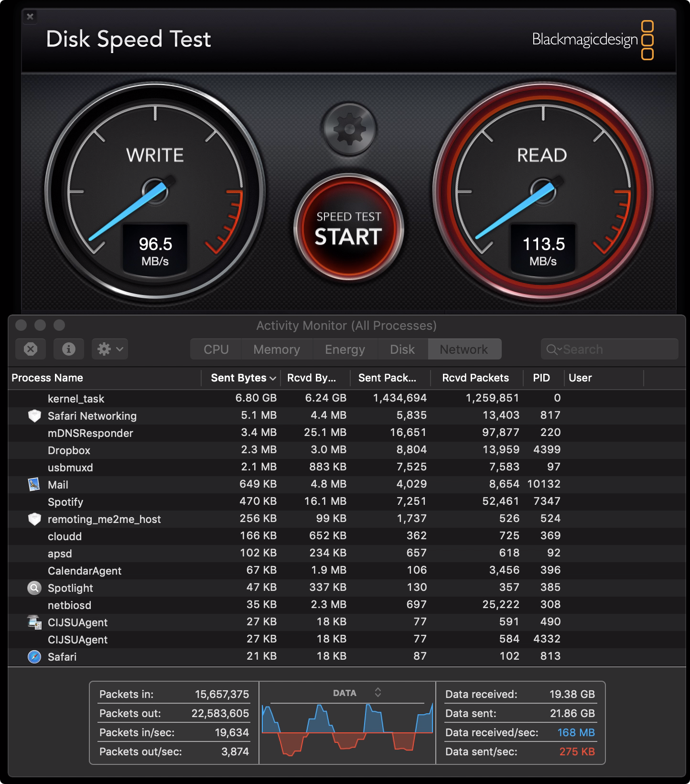This screenshot has height=784, width=690.
Task: Inspect selected process info button
Action: click(69, 349)
